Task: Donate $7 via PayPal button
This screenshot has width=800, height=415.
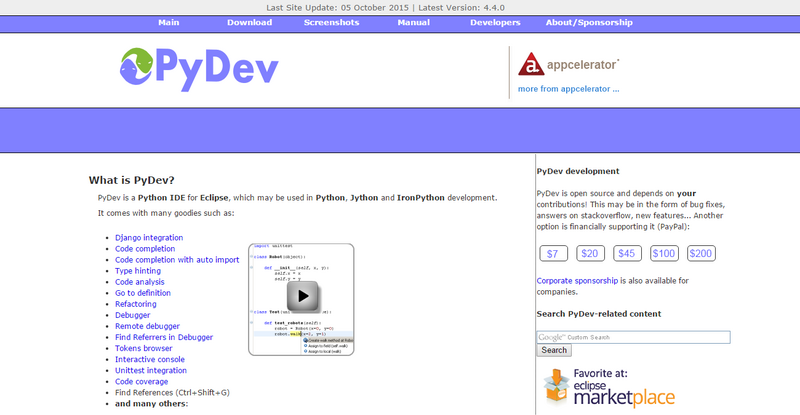Action: pyautogui.click(x=553, y=253)
